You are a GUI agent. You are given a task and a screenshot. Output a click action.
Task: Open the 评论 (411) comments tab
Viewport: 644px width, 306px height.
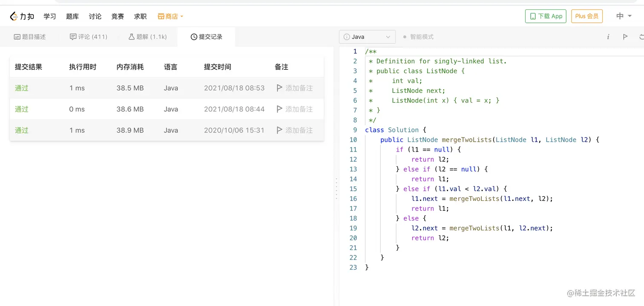[x=89, y=37]
